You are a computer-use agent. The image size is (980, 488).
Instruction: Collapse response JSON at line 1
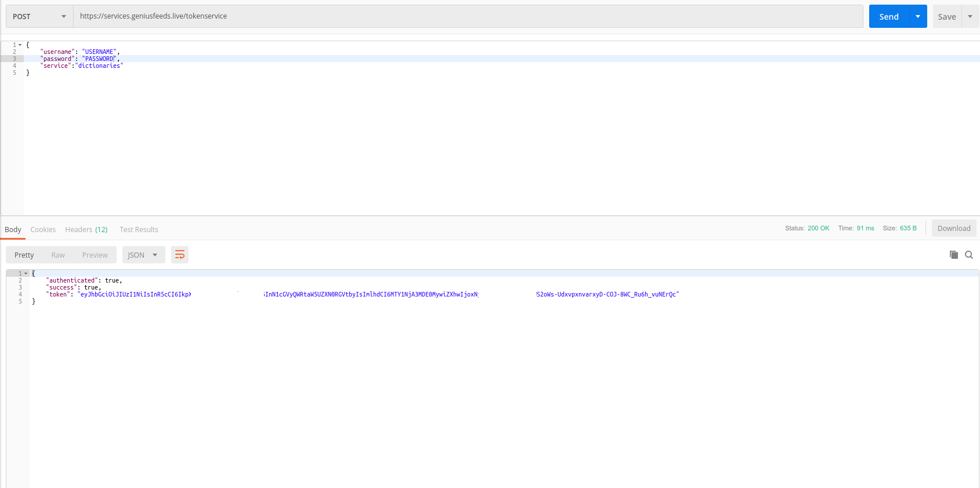(26, 273)
